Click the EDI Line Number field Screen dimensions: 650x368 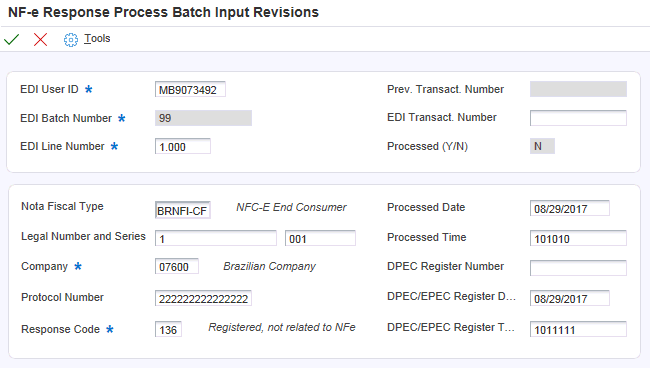(183, 146)
